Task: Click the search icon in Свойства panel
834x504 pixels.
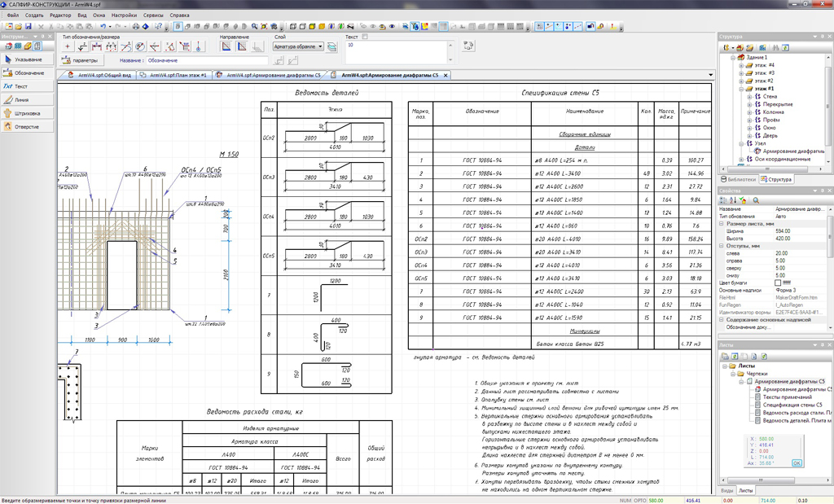Action: (x=756, y=199)
